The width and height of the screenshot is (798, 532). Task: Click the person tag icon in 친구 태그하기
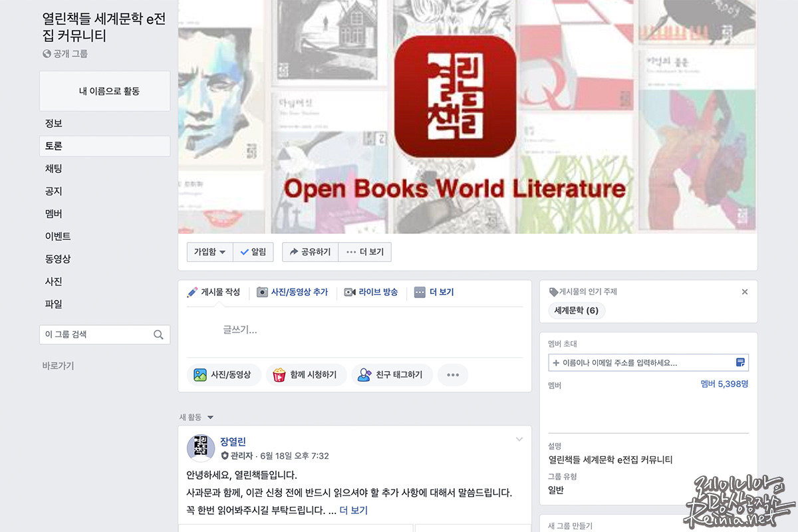[x=364, y=375]
